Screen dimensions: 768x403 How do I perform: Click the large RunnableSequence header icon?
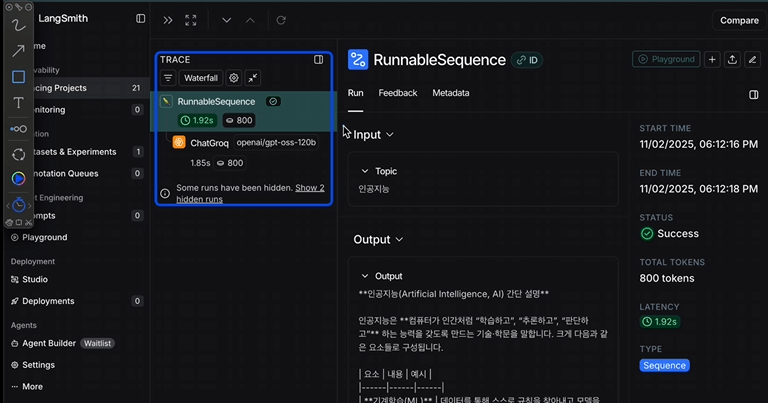tap(358, 60)
